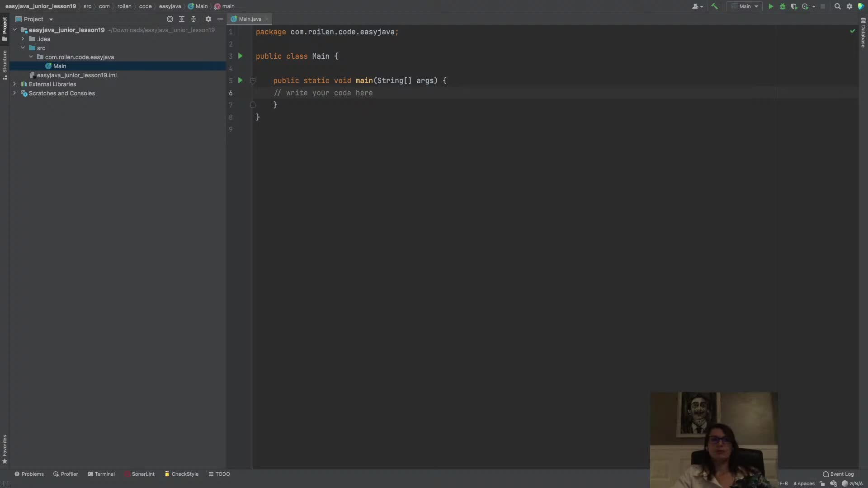Change indent setting 4 spaces
This screenshot has height=488, width=868.
[x=804, y=483]
